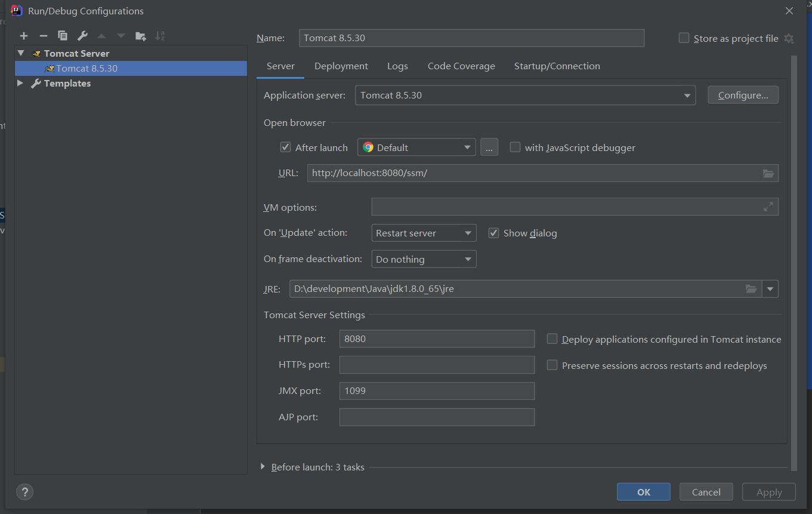Click right panel vertical scrollbar
Screen dimensions: 812x514
click(x=794, y=263)
